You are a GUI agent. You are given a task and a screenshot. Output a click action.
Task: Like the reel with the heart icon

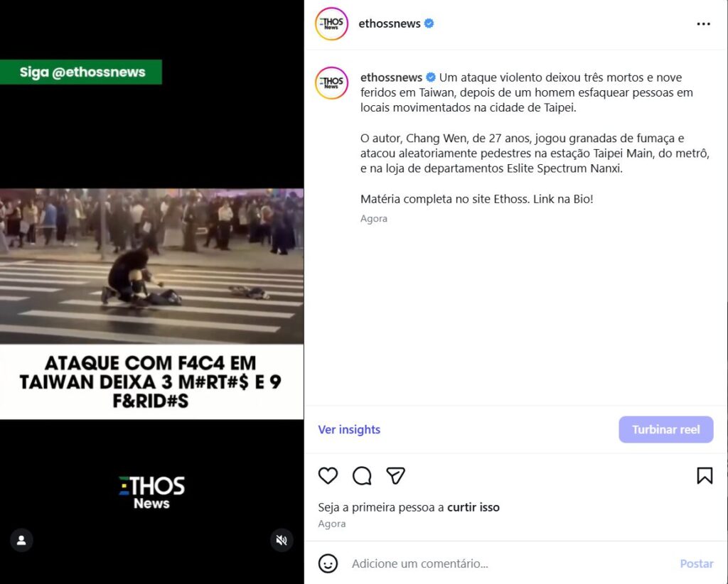[x=328, y=476]
